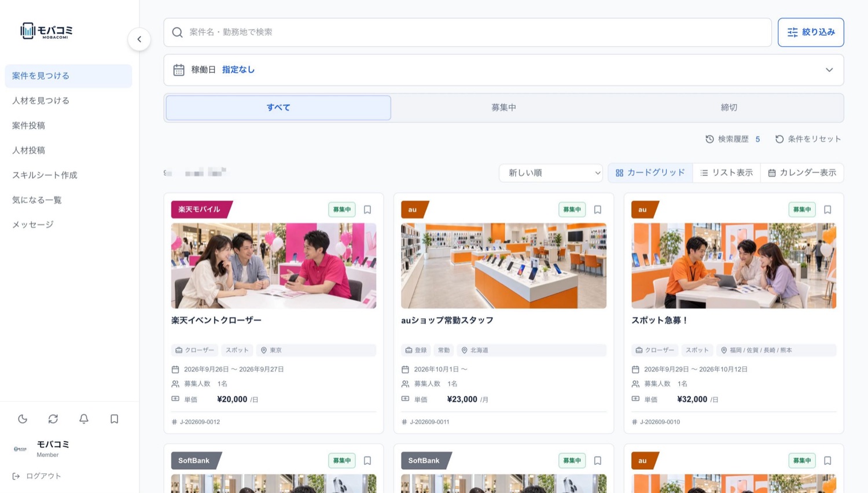868x493 pixels.
Task: Open the モバコミ Member profile
Action: coord(42,448)
